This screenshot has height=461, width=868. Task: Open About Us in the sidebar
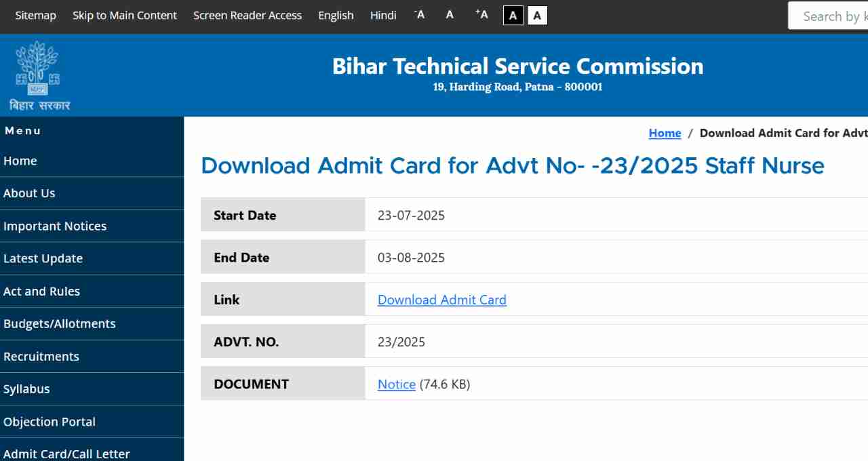point(92,193)
